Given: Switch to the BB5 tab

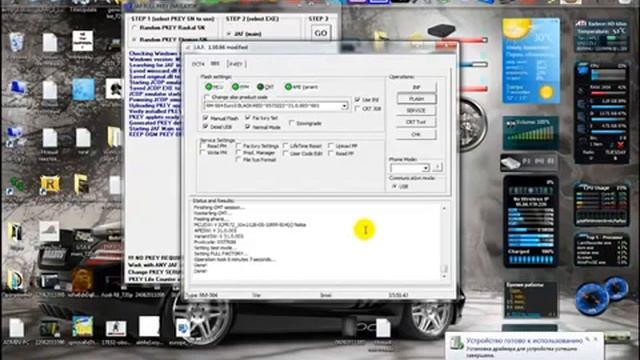Looking at the screenshot, I should point(215,63).
